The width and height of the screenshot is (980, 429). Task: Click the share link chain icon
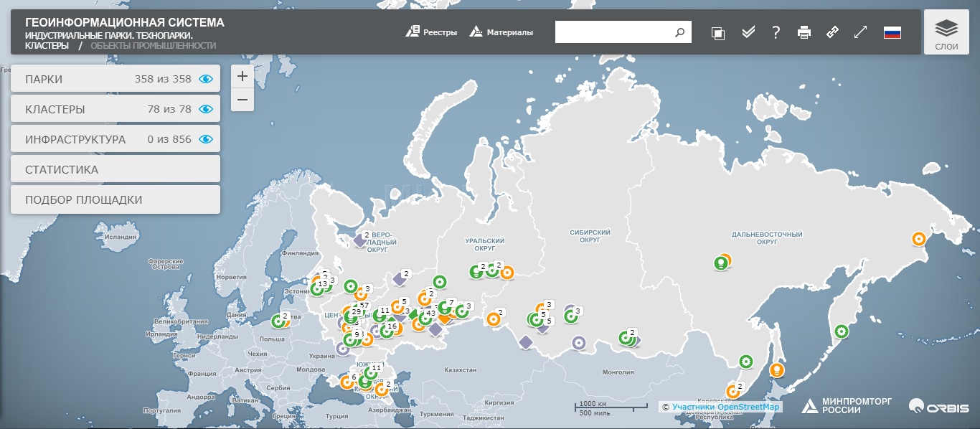[x=832, y=32]
